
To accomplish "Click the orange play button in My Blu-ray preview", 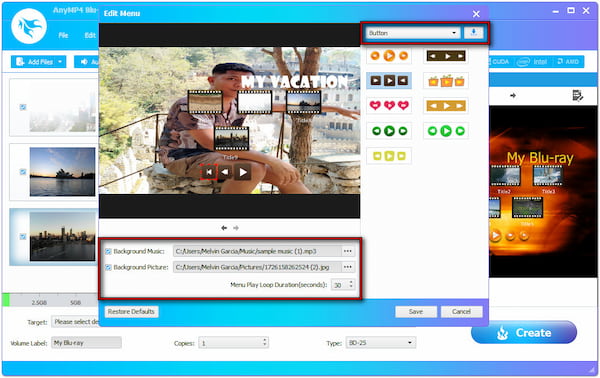I will [x=495, y=235].
